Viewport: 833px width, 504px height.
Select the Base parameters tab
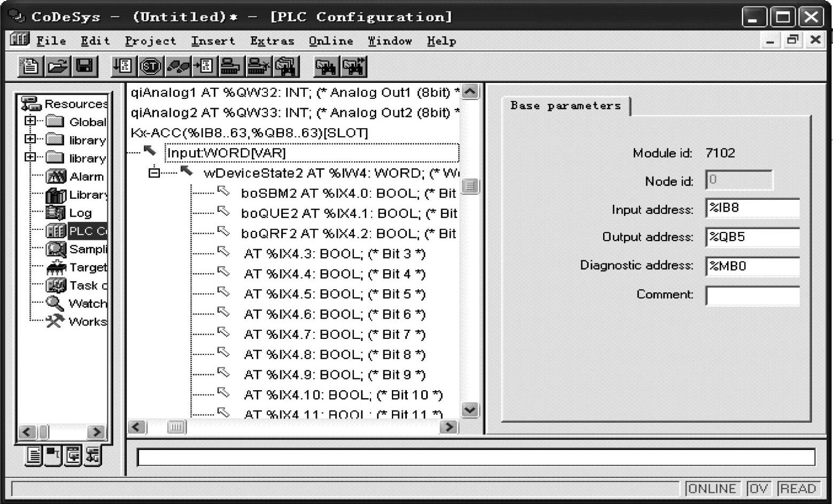coord(565,106)
